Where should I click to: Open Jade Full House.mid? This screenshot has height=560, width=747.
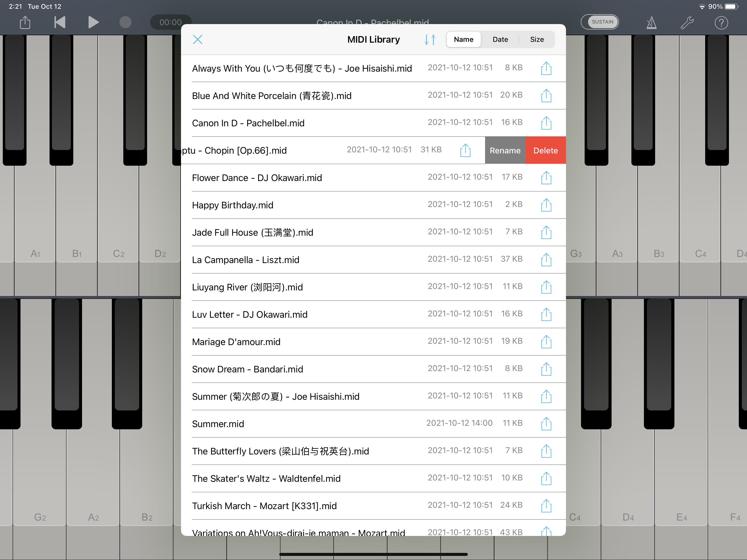373,232
